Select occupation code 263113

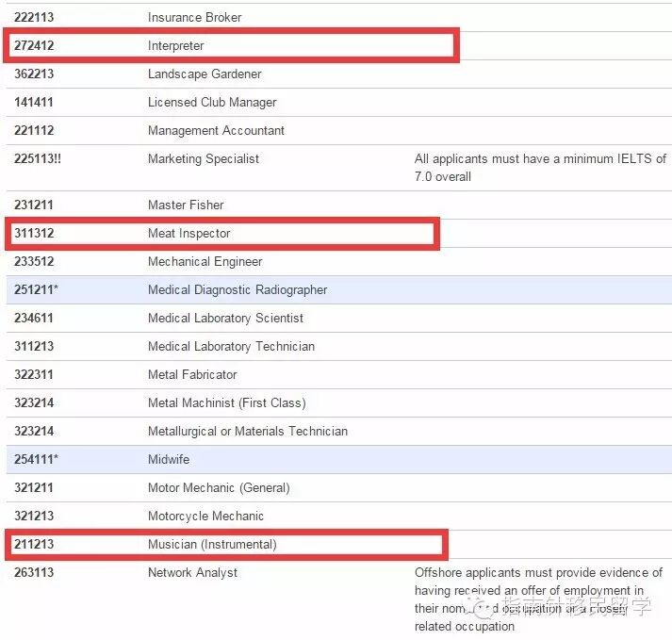click(34, 573)
